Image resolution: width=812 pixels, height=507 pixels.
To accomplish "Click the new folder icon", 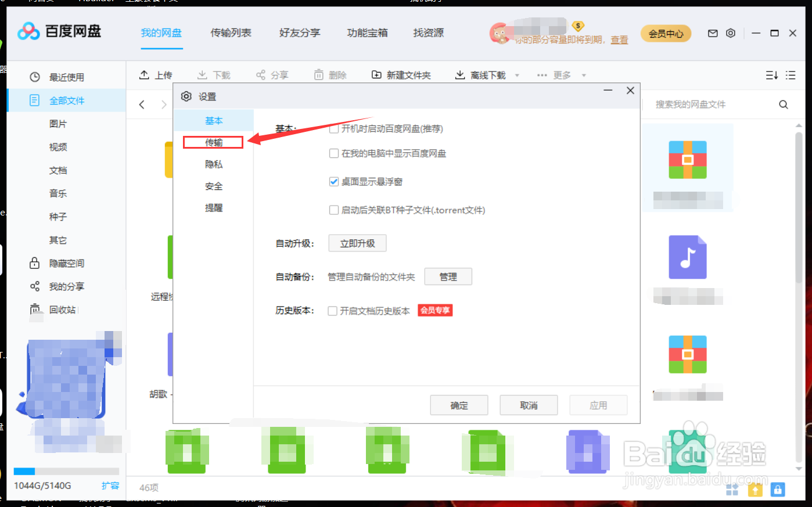I will pyautogui.click(x=376, y=75).
